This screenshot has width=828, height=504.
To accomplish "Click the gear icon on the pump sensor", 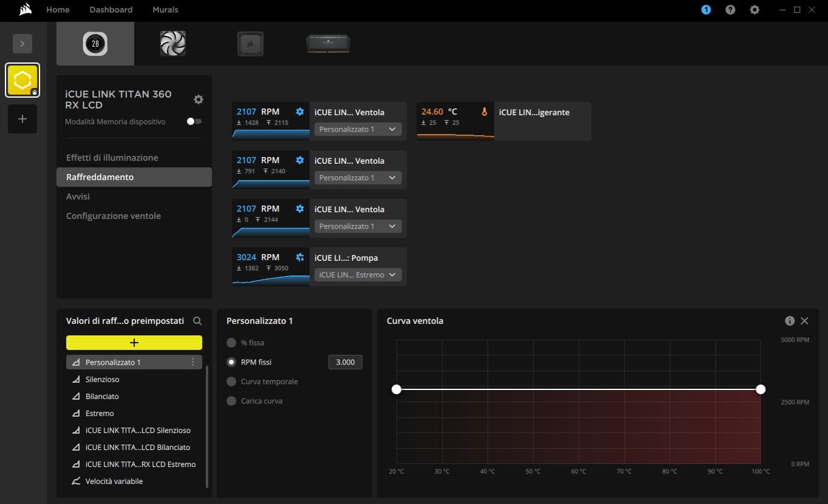I will (300, 257).
